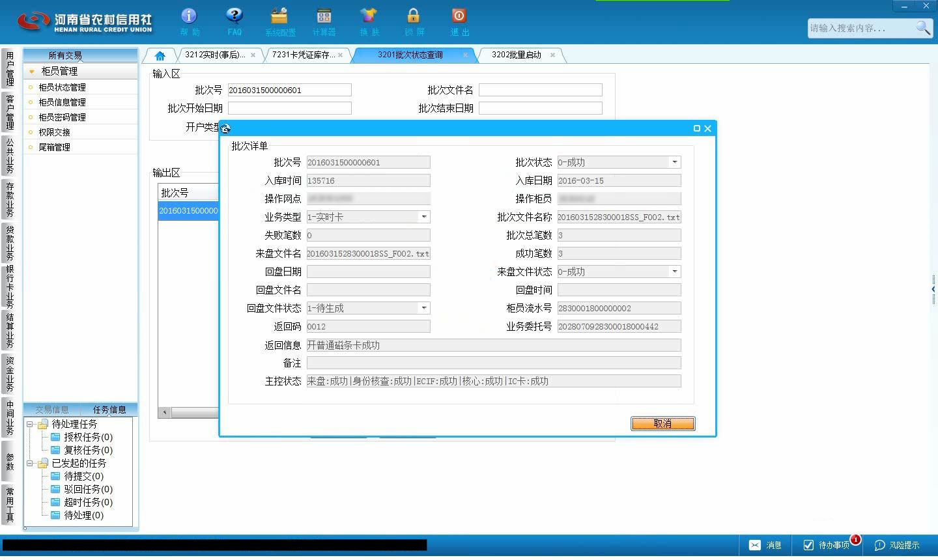Open the 公共业务 side tab
Screen dimensions: 938x560
point(10,156)
